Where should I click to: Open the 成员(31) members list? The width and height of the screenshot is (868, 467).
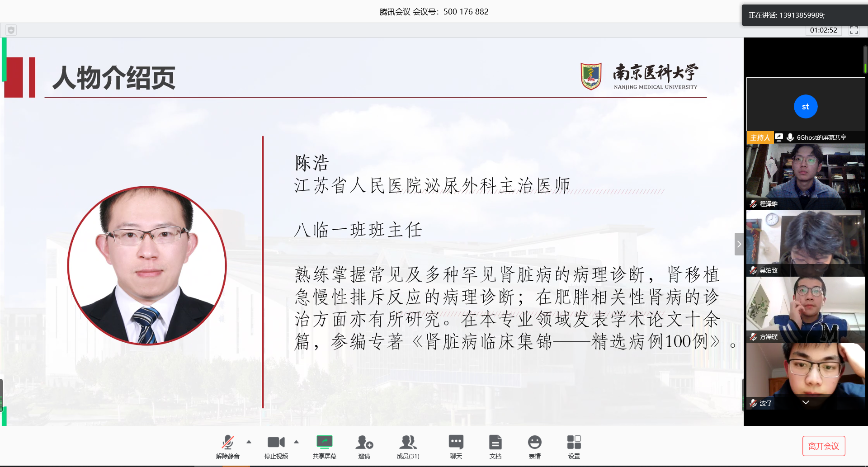408,446
